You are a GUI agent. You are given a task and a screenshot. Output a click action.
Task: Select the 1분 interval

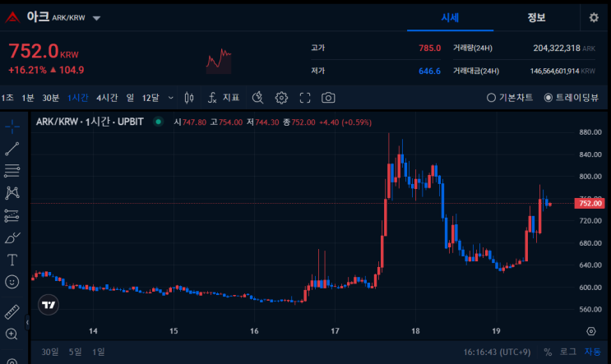[x=28, y=98]
